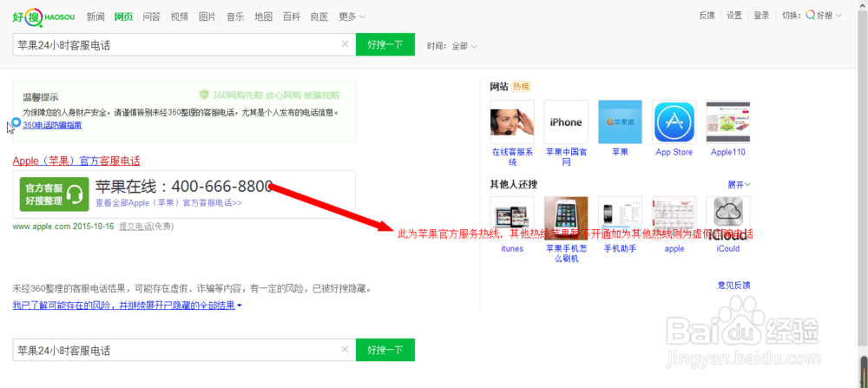The image size is (868, 388).
Task: Open the App Store icon thumbnail
Action: click(674, 122)
